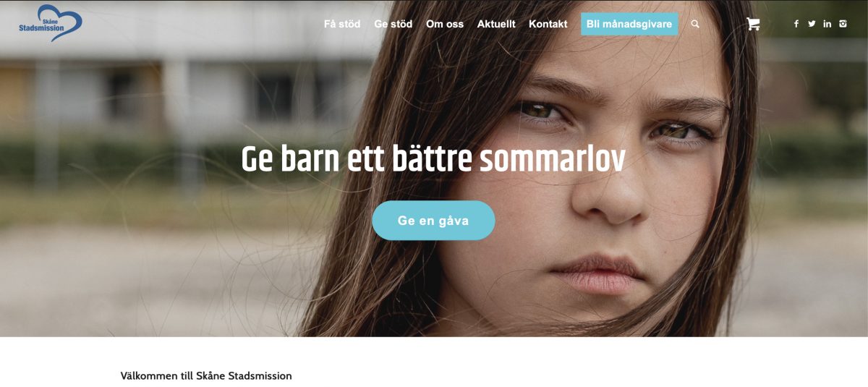The height and width of the screenshot is (387, 868).
Task: Navigate to the Kontakt page
Action: pos(548,24)
